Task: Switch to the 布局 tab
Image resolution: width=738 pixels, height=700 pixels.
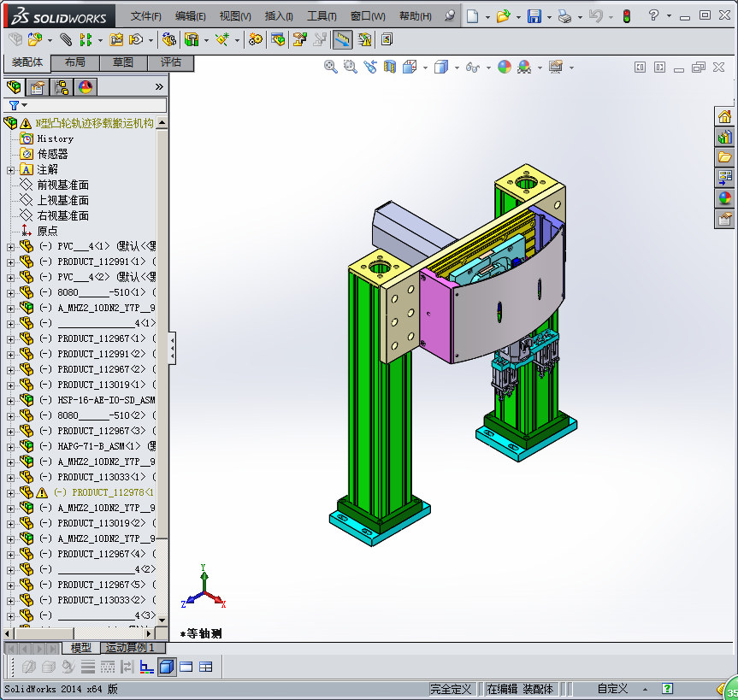Action: (x=75, y=62)
